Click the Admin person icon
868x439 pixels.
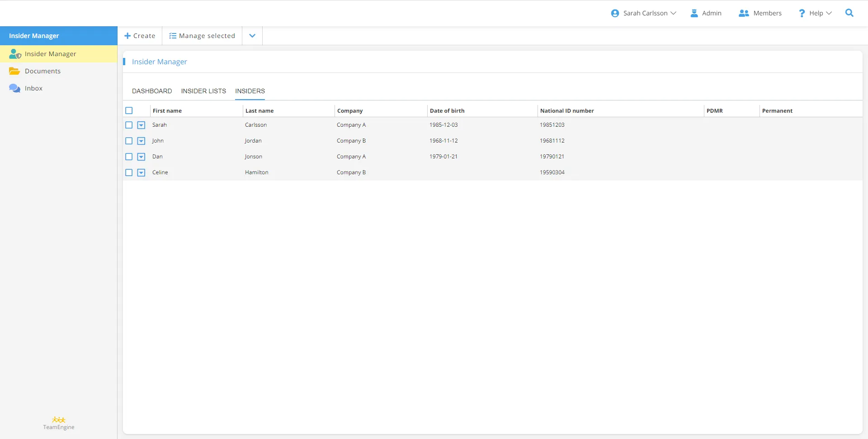point(694,13)
